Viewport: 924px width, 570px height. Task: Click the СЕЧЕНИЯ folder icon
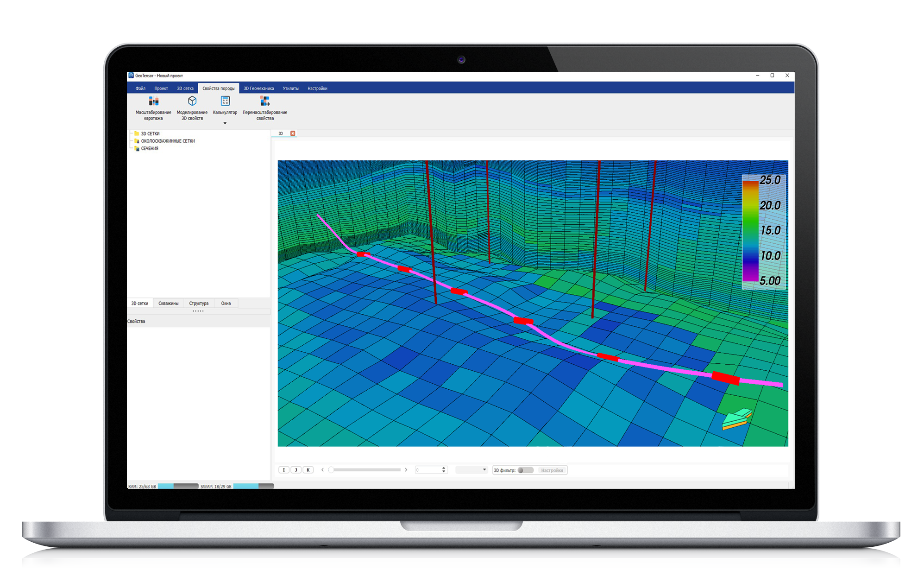(x=137, y=148)
